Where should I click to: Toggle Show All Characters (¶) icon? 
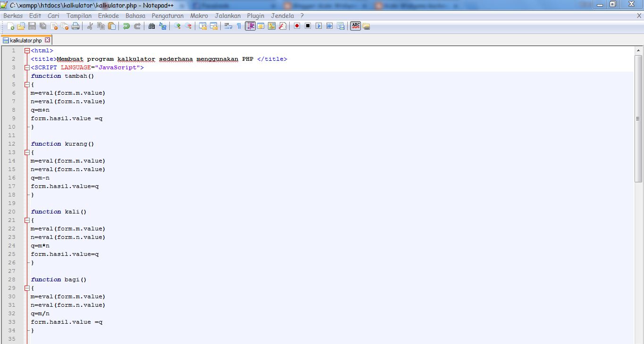coord(239,26)
